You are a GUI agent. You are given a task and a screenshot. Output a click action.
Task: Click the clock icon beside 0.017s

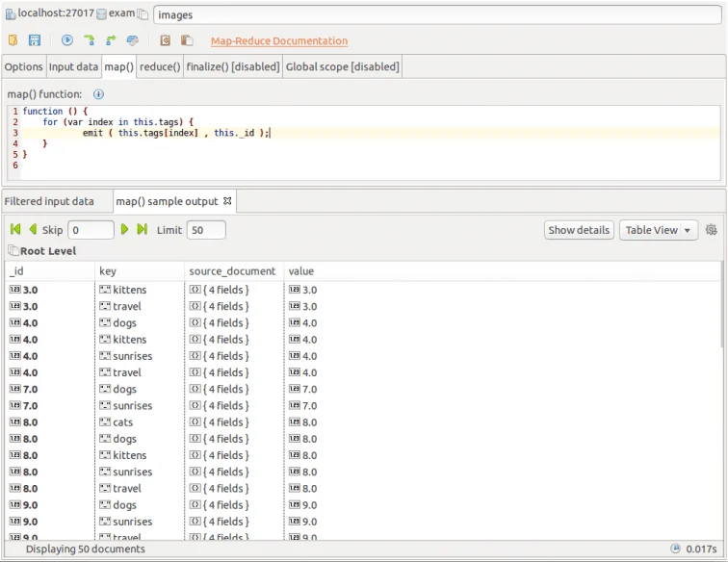point(676,549)
